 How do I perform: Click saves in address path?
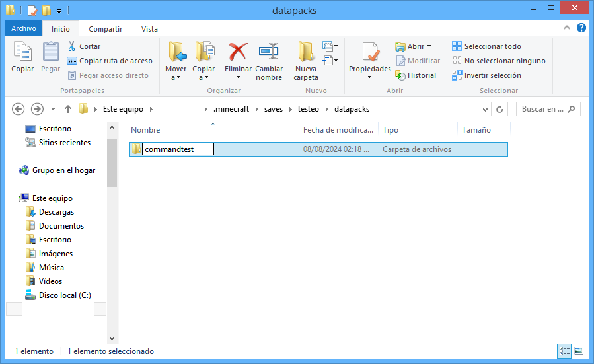(x=274, y=109)
